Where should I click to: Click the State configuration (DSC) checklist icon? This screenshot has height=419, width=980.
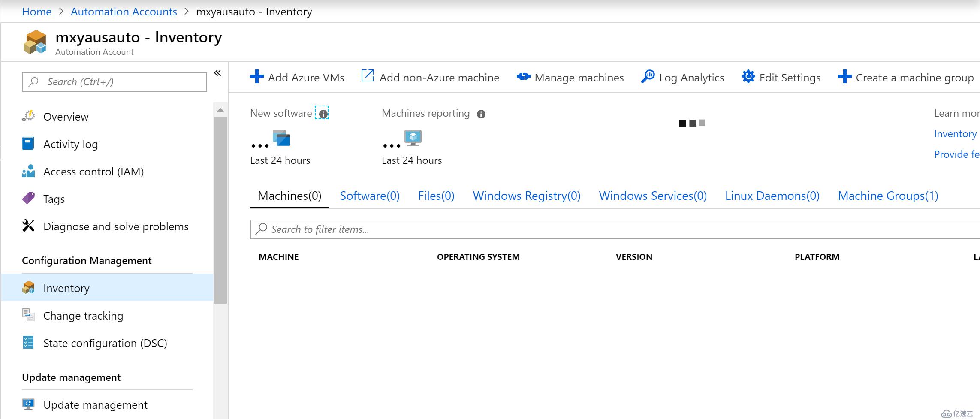tap(28, 342)
